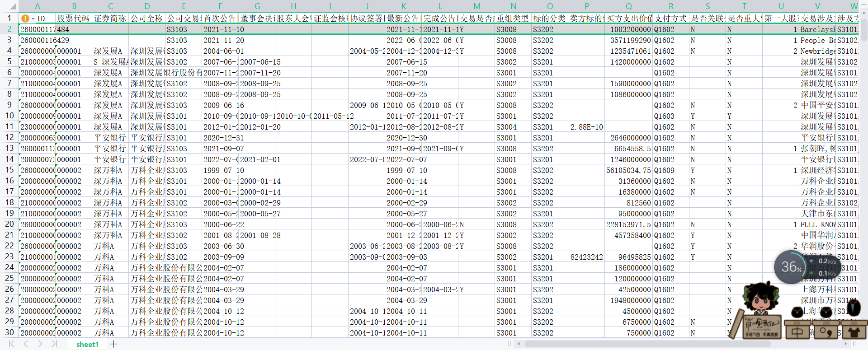Click the horizontal scrollbar right arrow
This screenshot has width=868, height=350.
[846, 344]
